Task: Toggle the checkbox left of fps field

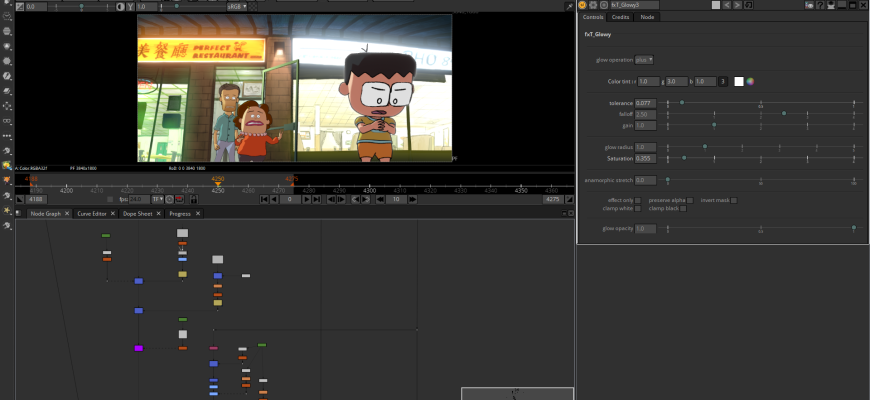Action: coord(110,199)
